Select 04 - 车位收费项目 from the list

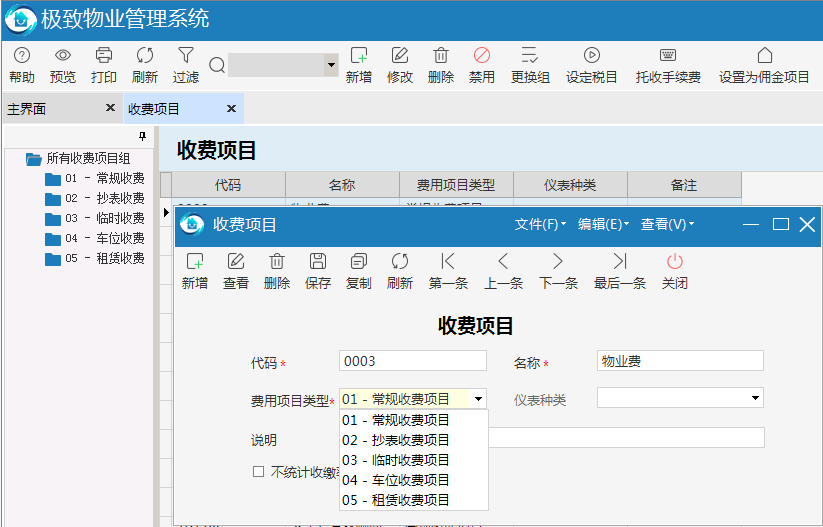pyautogui.click(x=414, y=480)
